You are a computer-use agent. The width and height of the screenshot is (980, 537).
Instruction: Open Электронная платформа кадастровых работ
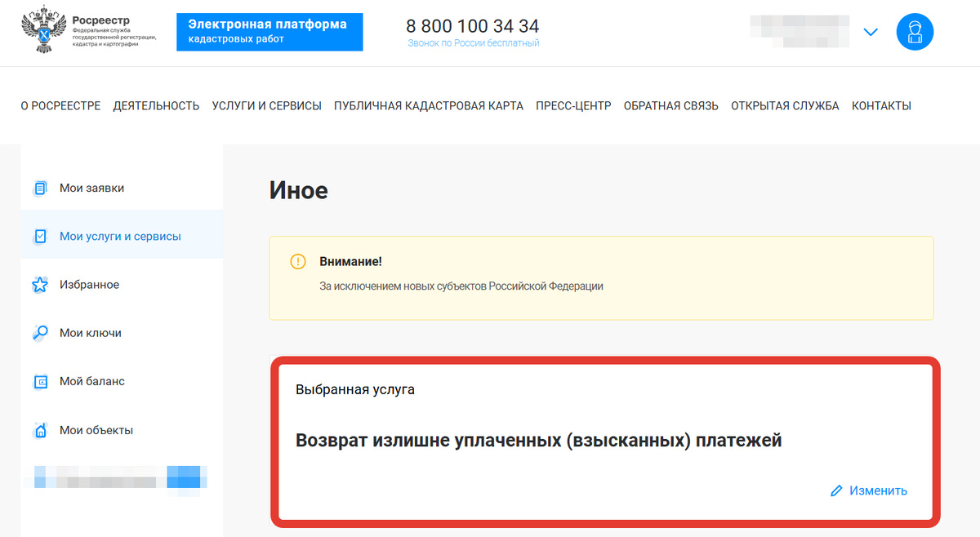(269, 32)
